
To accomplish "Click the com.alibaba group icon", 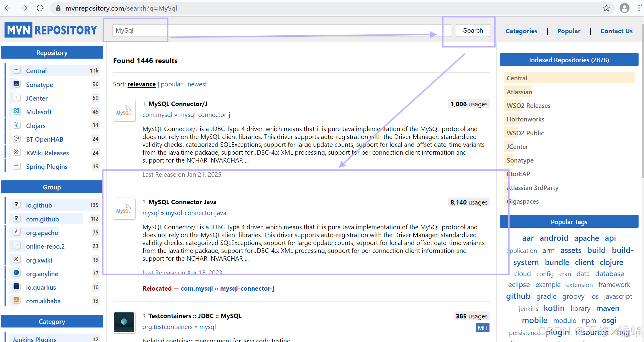I will (x=17, y=300).
